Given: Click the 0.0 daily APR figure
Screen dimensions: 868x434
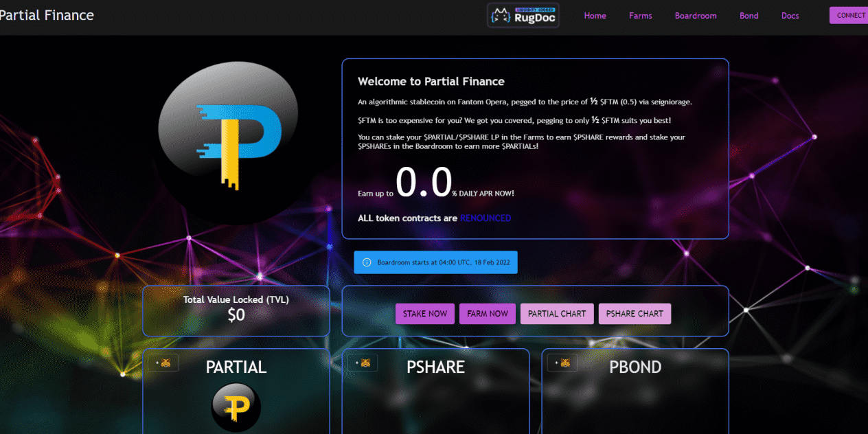Looking at the screenshot, I should click(423, 183).
